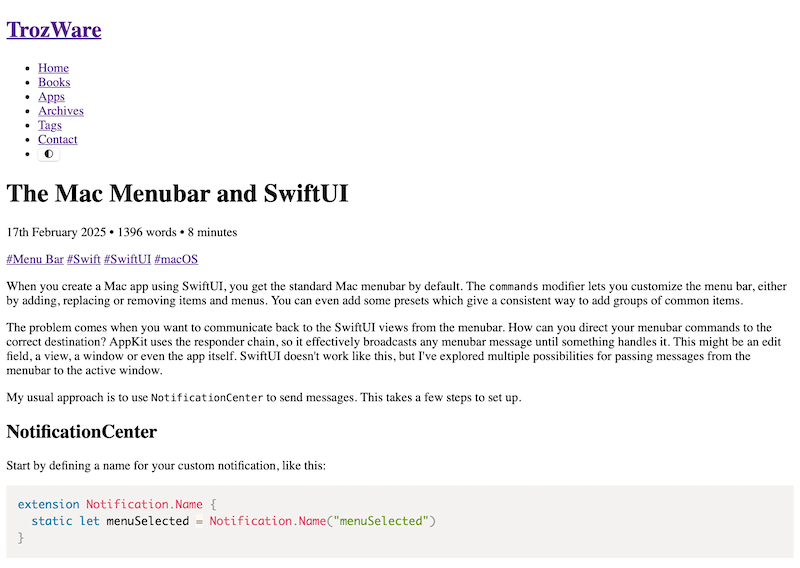Click the "extension" keyword in code block

49,504
